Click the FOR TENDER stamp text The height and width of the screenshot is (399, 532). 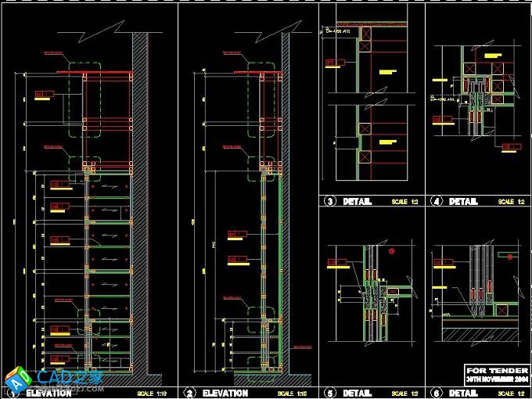pos(494,369)
